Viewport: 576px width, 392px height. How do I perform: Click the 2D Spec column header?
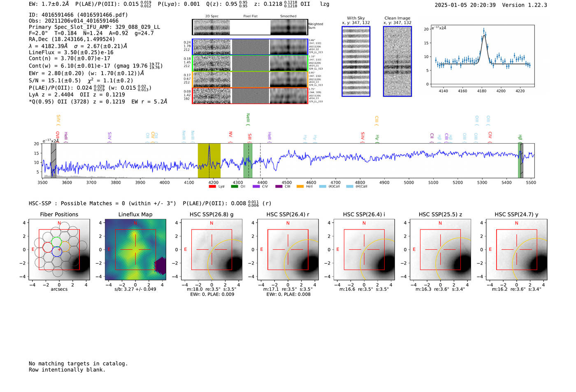[212, 16]
